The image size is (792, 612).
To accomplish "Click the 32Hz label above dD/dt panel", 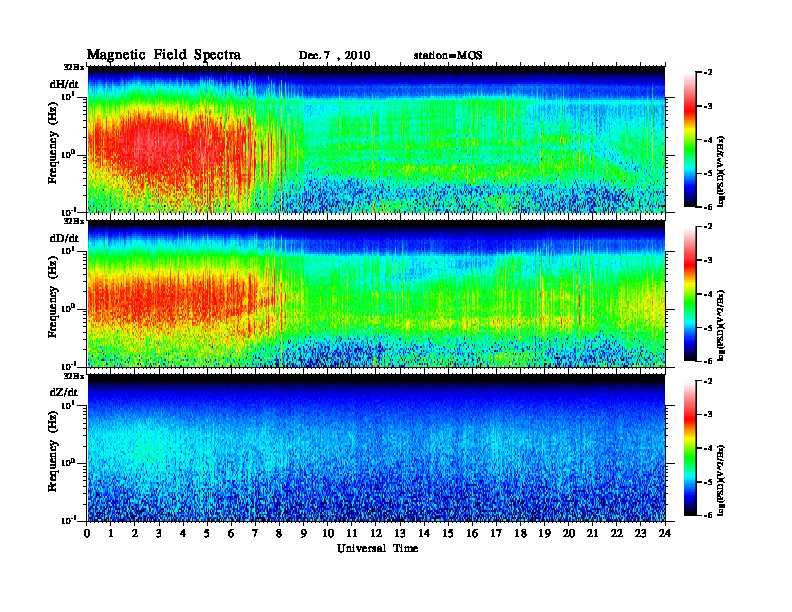I will (74, 221).
